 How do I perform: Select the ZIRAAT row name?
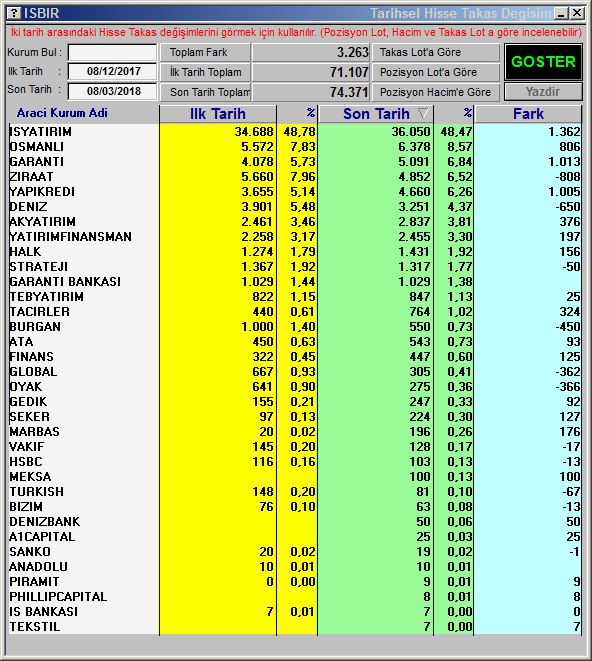32,177
